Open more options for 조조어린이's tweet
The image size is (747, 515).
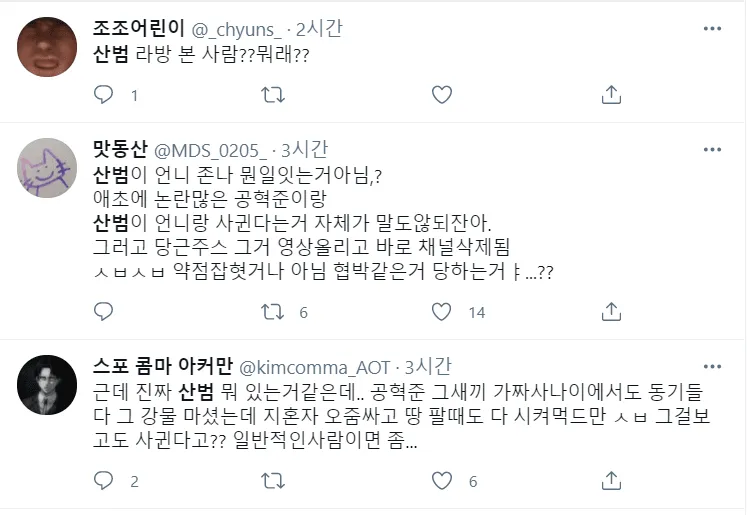point(712,30)
